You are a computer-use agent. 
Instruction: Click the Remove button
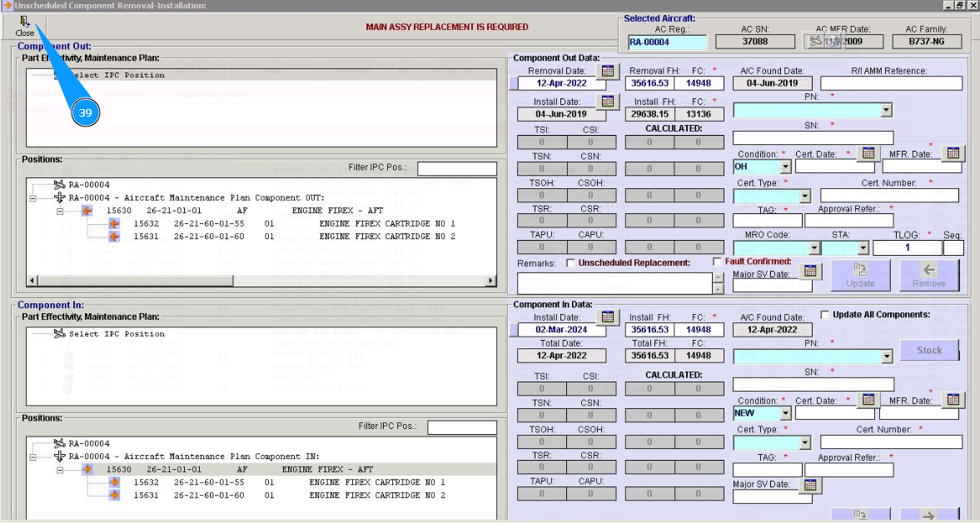click(x=928, y=276)
